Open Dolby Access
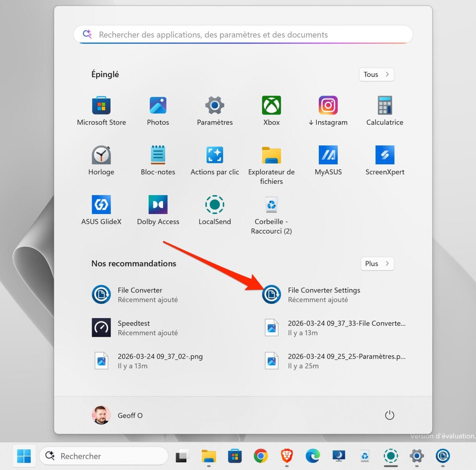The image size is (476, 470). point(158,210)
